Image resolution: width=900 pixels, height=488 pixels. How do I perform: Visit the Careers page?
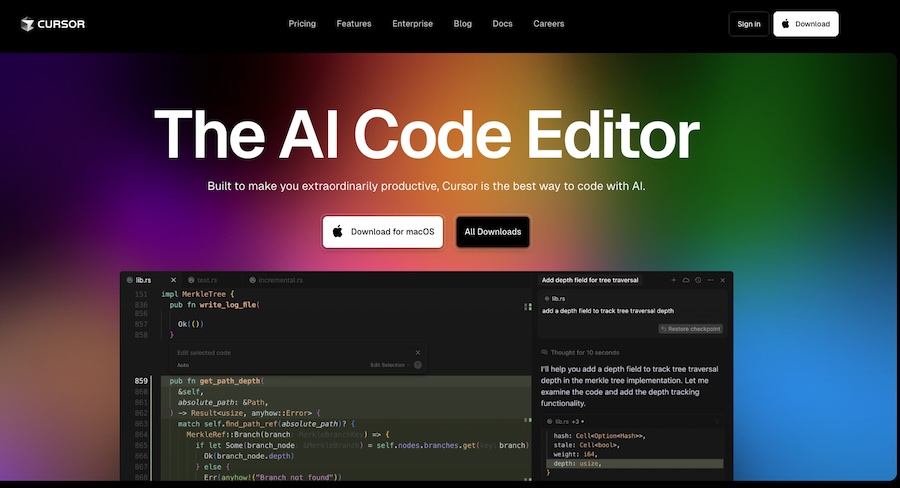(x=548, y=24)
